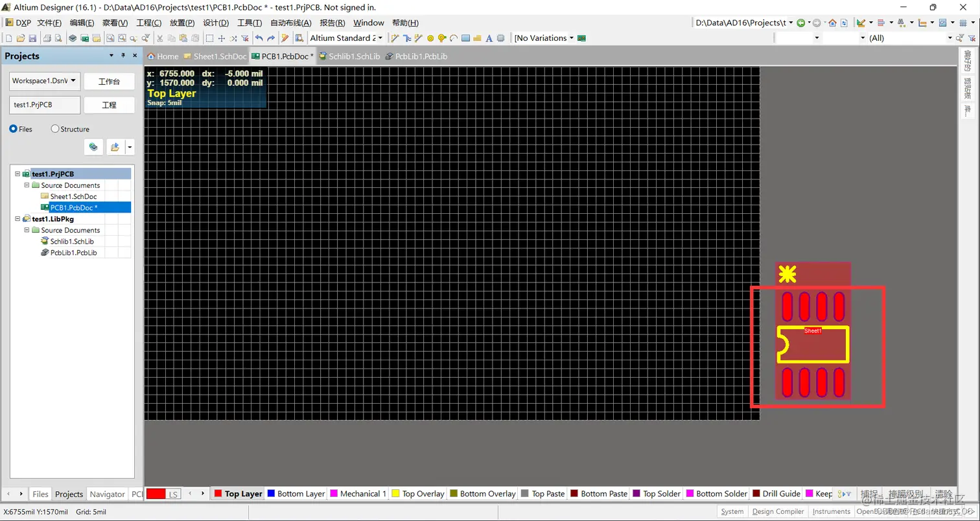Collapse the test1.LibPkg project tree node
The width and height of the screenshot is (980, 521).
(17, 219)
